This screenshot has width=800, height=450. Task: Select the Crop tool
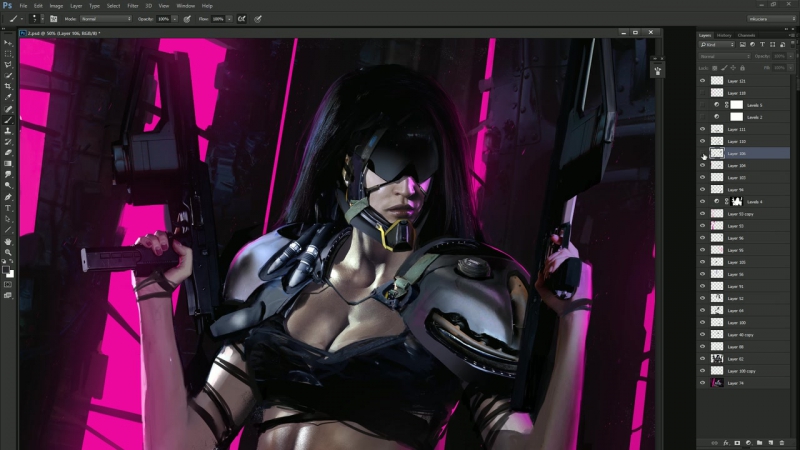pos(8,86)
